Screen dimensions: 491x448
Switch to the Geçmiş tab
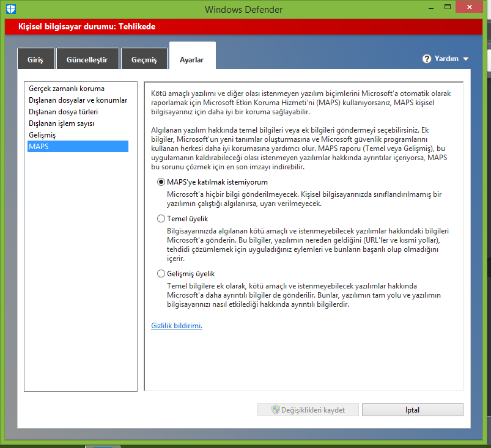pos(144,59)
